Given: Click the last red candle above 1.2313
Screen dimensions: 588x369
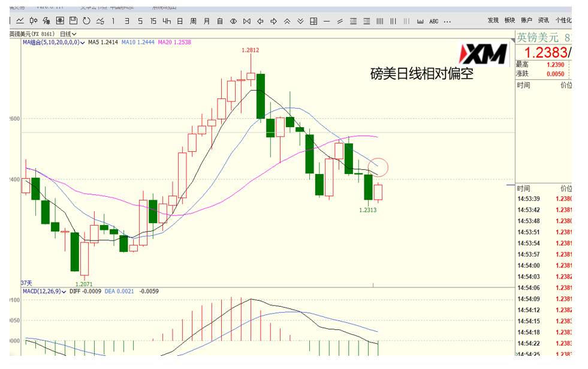Looking at the screenshot, I should 378,192.
